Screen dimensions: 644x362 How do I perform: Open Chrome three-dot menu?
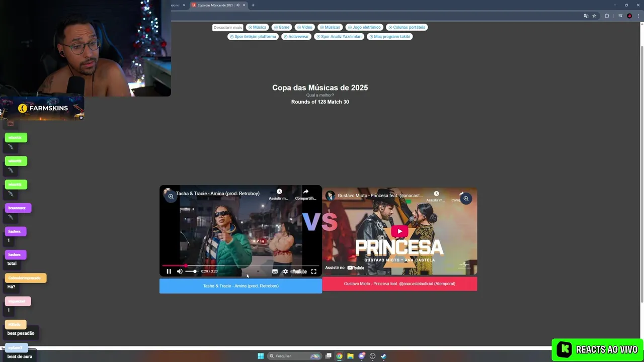point(638,16)
